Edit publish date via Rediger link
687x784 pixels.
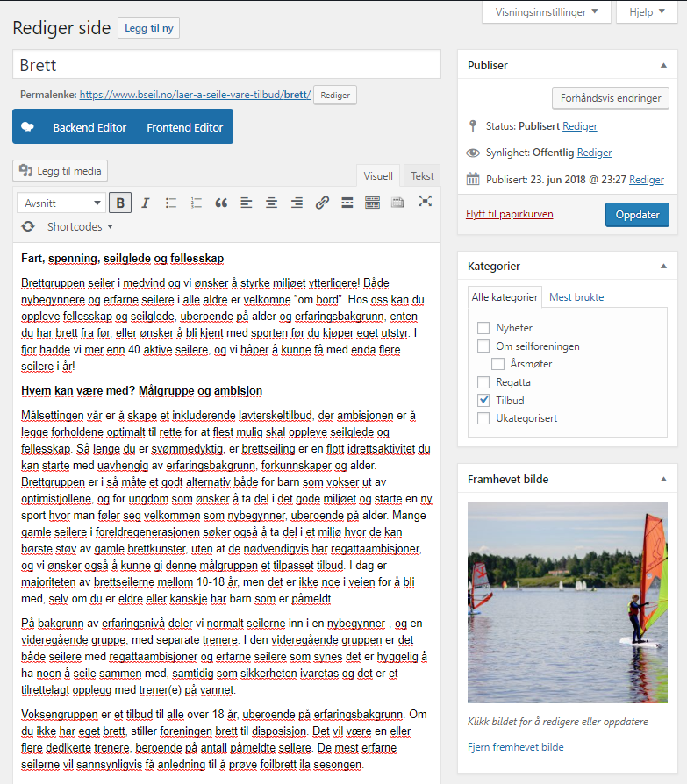tap(646, 180)
